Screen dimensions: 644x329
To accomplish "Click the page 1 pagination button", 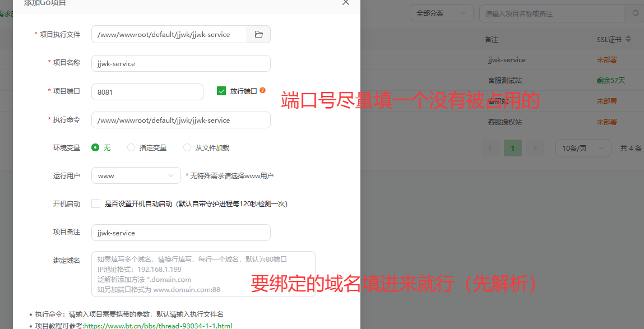I will pos(513,147).
